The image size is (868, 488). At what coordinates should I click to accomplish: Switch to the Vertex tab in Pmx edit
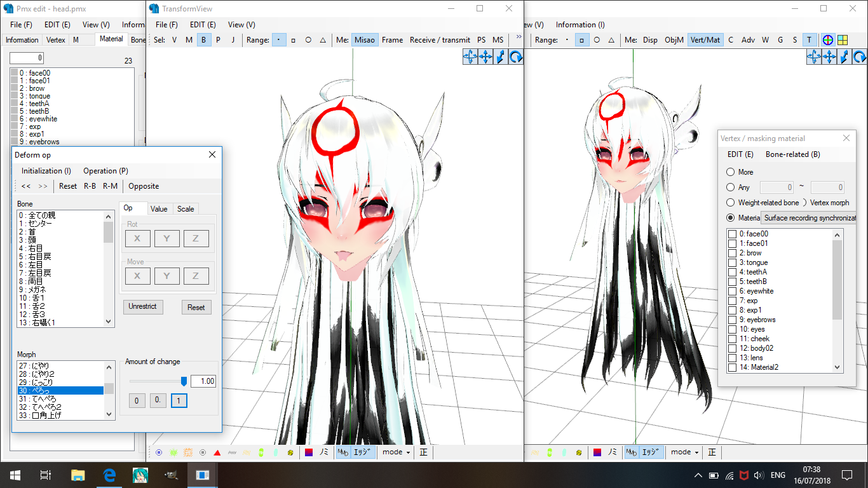pyautogui.click(x=56, y=39)
